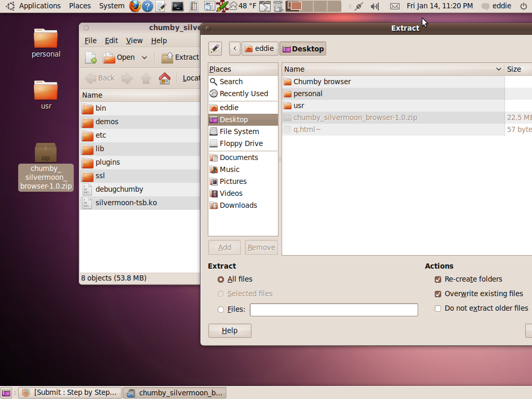Click the Forward arrow in archive toolbar

[x=127, y=78]
